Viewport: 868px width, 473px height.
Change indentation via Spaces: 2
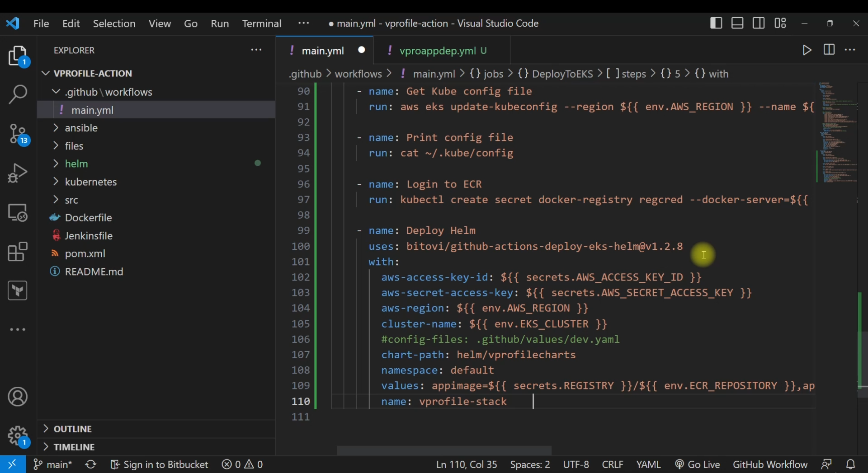coord(530,464)
